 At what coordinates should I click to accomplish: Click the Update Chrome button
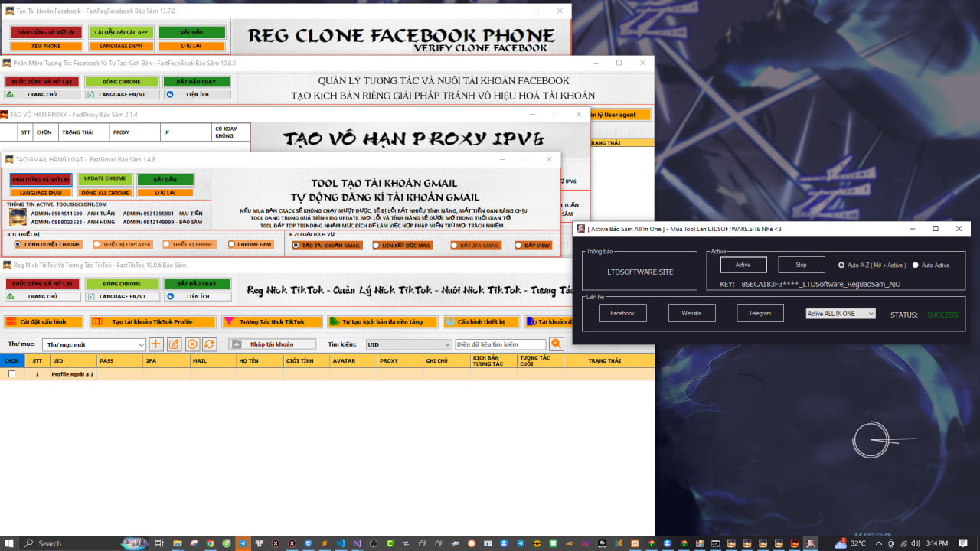point(105,179)
